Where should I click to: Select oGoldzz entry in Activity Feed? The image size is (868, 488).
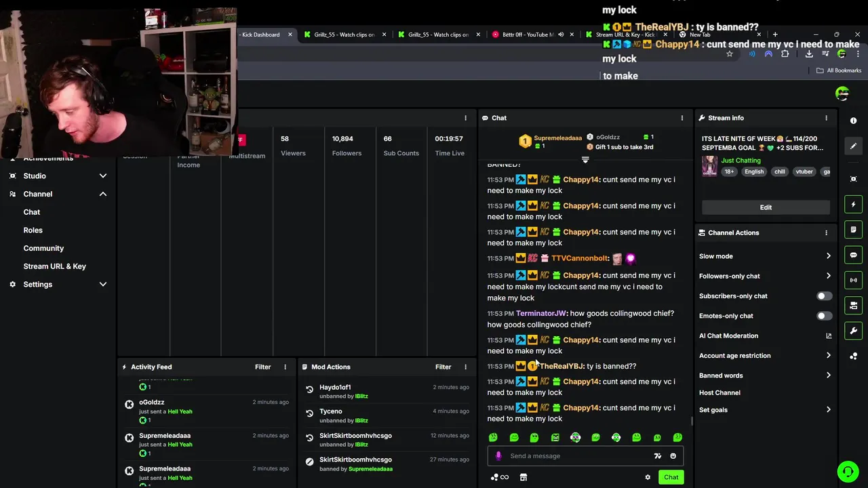pyautogui.click(x=207, y=411)
